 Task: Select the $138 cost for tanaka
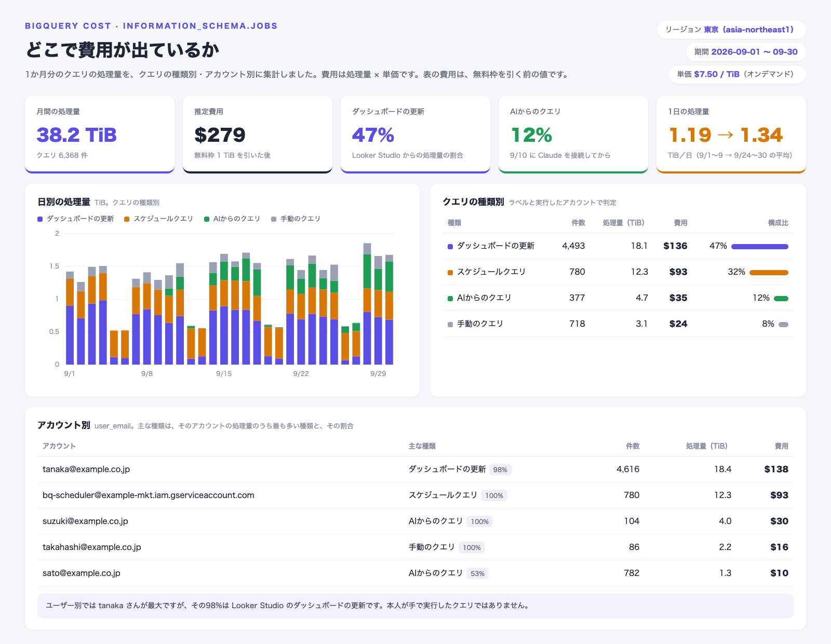click(x=776, y=469)
